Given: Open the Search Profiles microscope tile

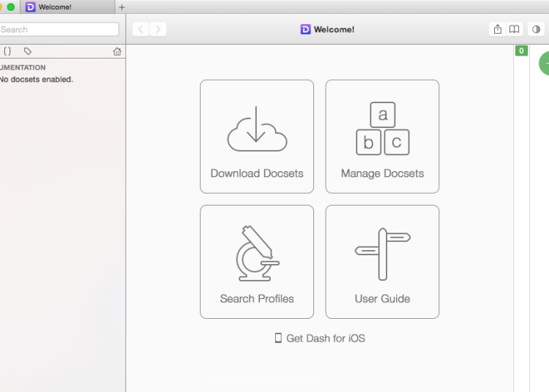Looking at the screenshot, I should (257, 262).
